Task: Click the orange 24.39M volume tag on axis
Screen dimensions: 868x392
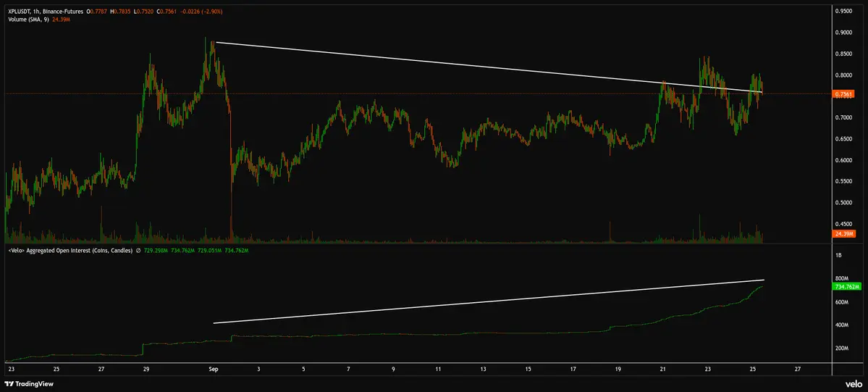Action: (844, 234)
